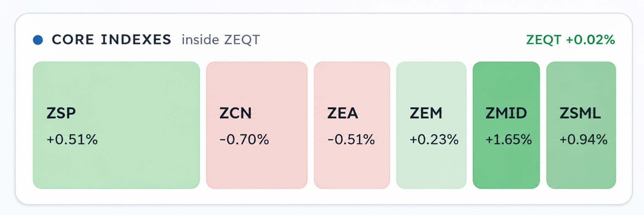This screenshot has height=215, width=644.
Task: Click the blank top of the pink ZCN tile
Action: [x=257, y=83]
